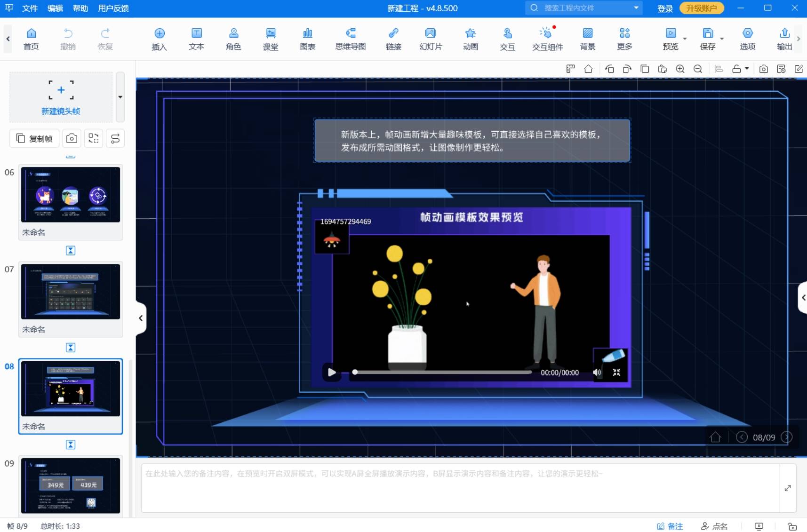Image resolution: width=807 pixels, height=532 pixels.
Task: Open the 背景 background tool
Action: 587,39
